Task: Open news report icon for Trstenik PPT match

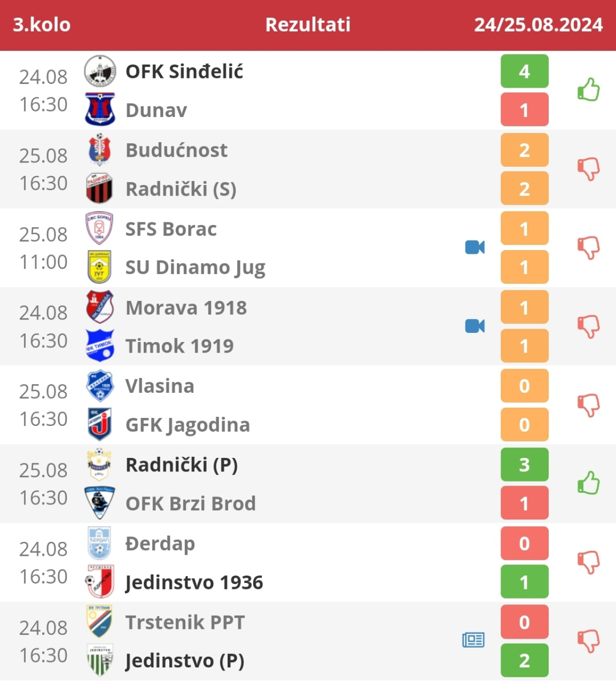Action: pyautogui.click(x=473, y=640)
